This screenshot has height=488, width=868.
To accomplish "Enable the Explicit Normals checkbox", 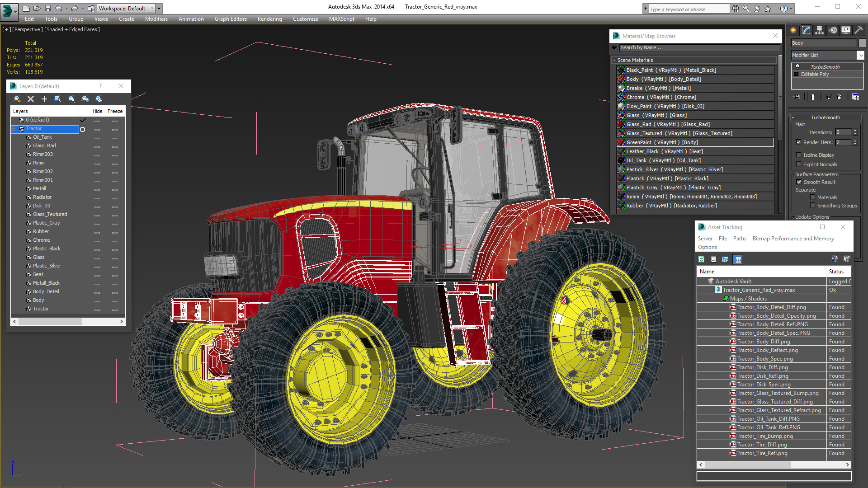I will coord(799,164).
